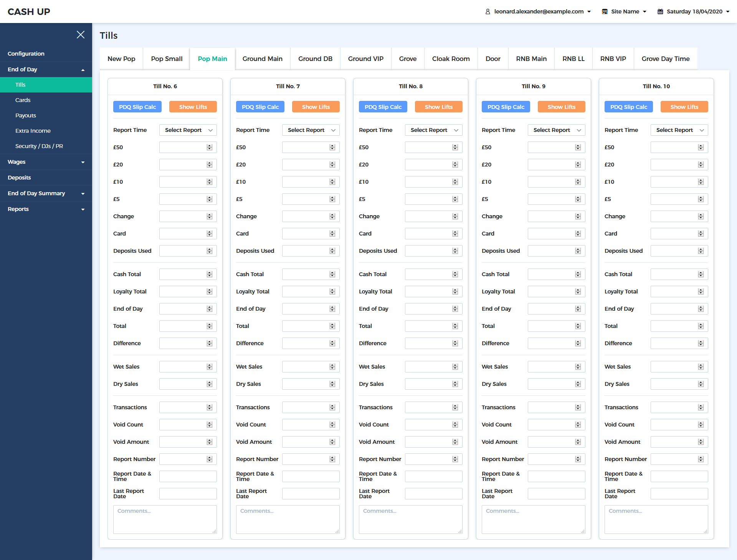Click the site building icon in header
This screenshot has height=560, width=737.
click(605, 12)
